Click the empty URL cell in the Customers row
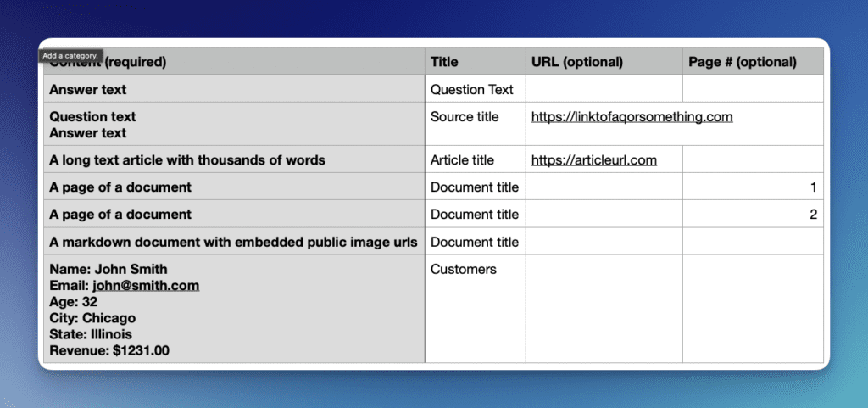 coord(604,309)
